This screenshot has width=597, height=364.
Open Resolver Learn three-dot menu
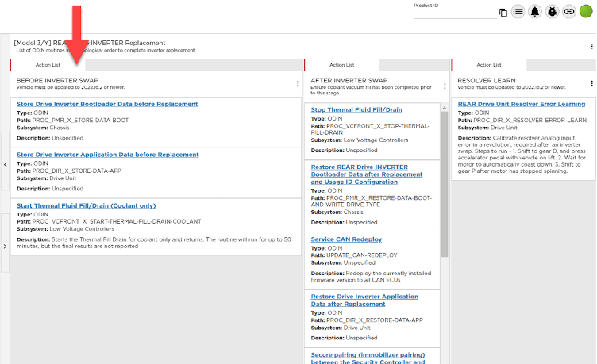pos(591,83)
